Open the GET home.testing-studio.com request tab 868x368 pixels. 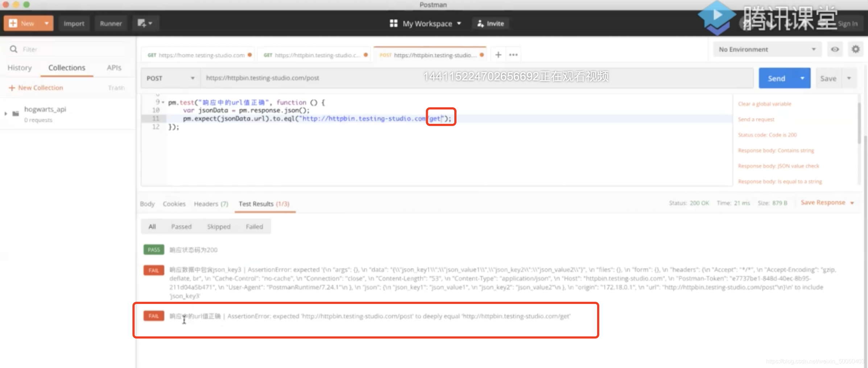coord(198,55)
